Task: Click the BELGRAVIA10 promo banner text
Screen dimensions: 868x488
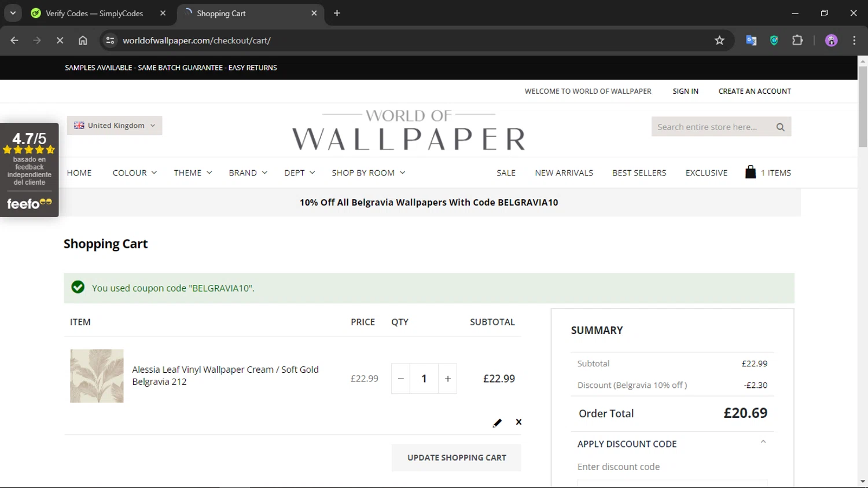Action: pyautogui.click(x=429, y=203)
